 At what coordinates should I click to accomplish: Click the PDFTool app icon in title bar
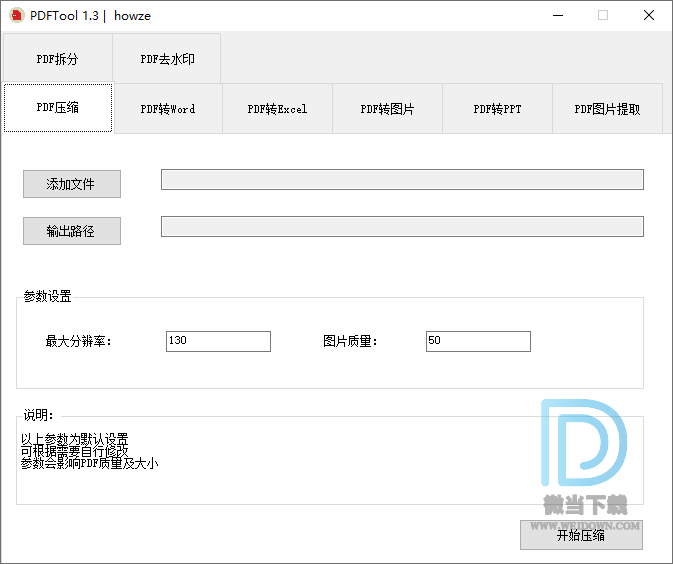click(16, 15)
